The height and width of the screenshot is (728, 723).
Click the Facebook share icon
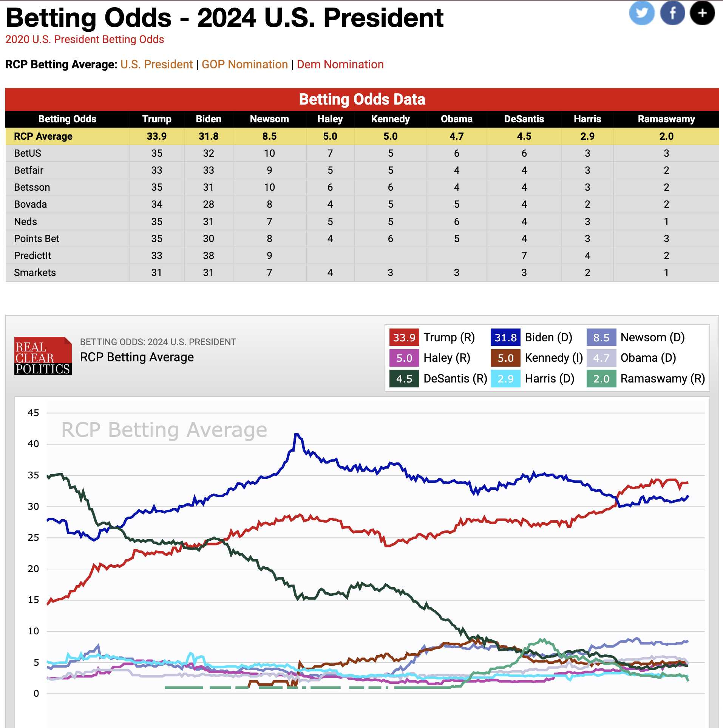coord(672,13)
